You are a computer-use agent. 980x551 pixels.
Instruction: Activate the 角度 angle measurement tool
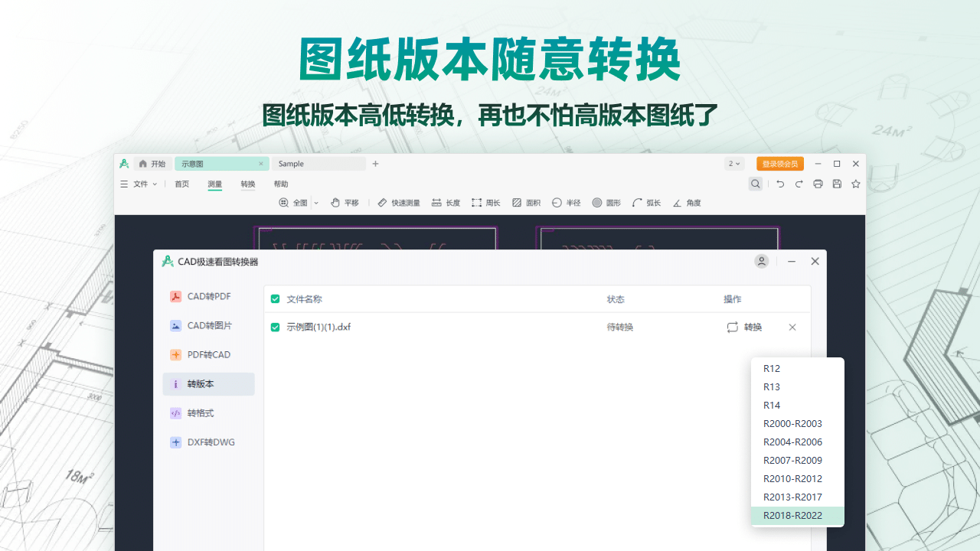[x=687, y=203]
